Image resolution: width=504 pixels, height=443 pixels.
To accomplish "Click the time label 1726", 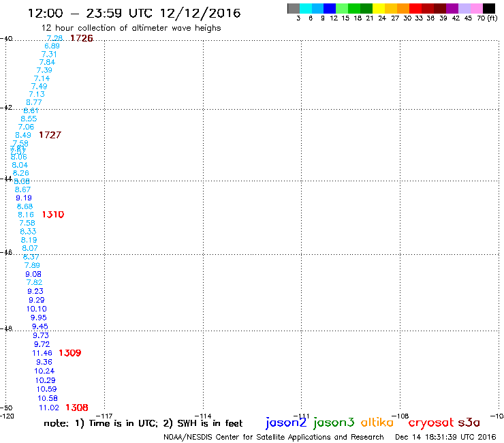I will tap(82, 38).
